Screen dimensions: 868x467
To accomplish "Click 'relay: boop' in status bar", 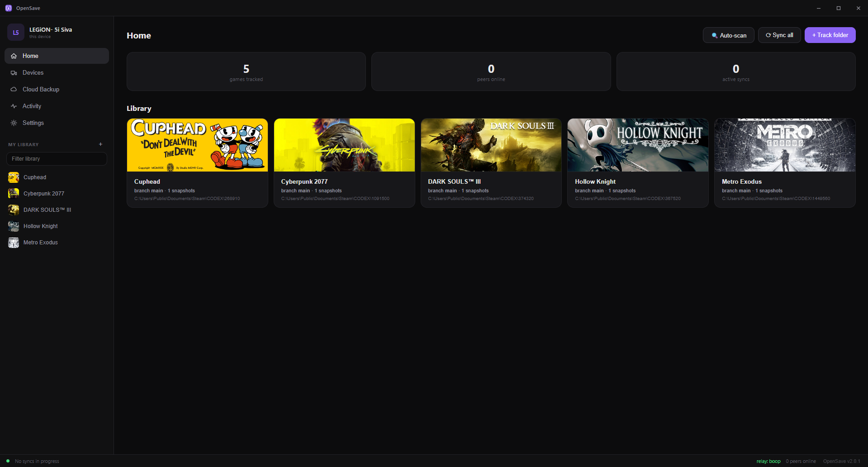I will coord(768,461).
